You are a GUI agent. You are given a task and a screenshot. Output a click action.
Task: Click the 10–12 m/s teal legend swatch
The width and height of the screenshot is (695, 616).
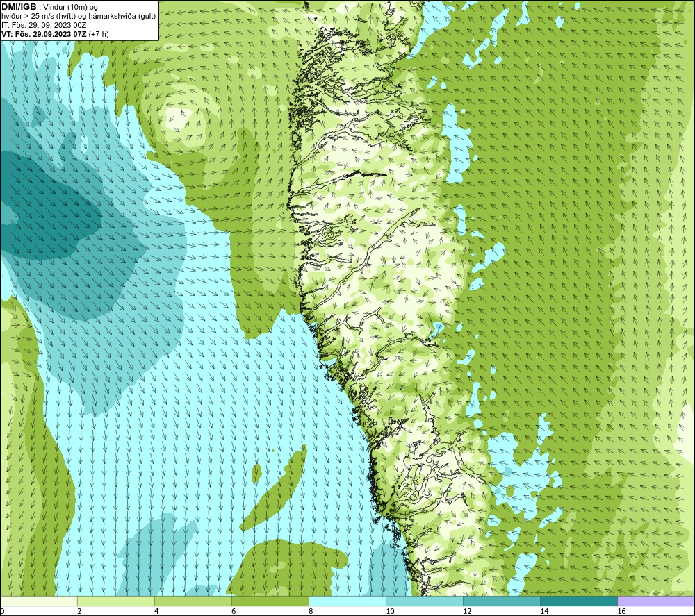pos(424,601)
